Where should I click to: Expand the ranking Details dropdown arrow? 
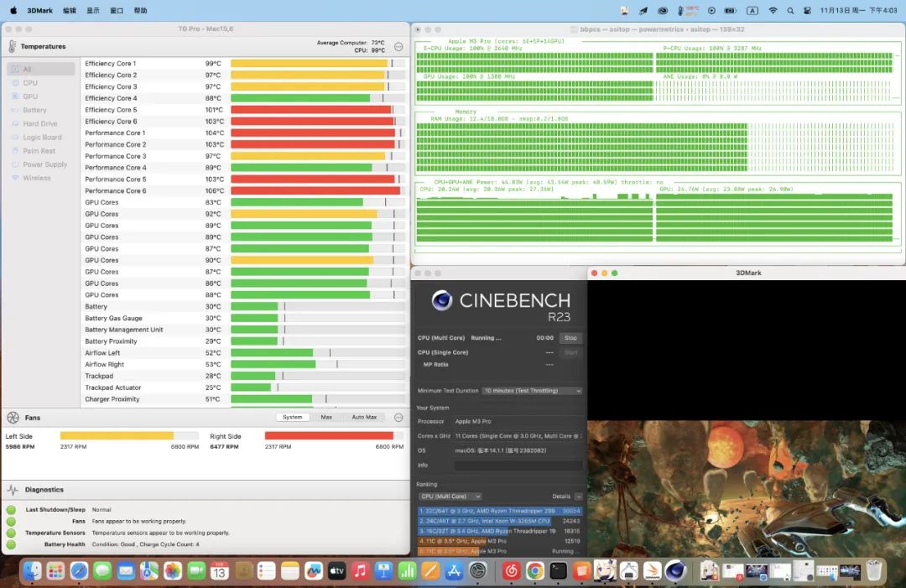(578, 497)
